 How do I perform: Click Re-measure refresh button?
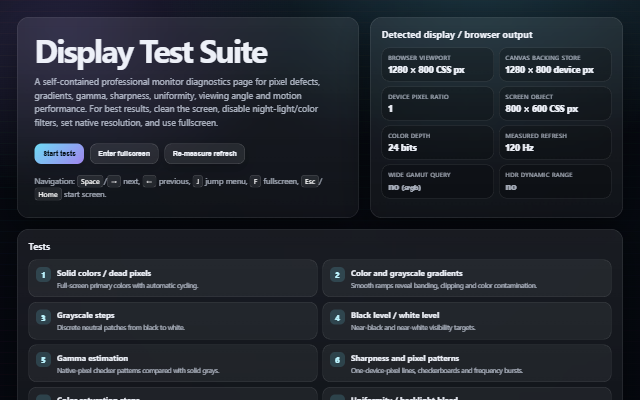pos(204,153)
